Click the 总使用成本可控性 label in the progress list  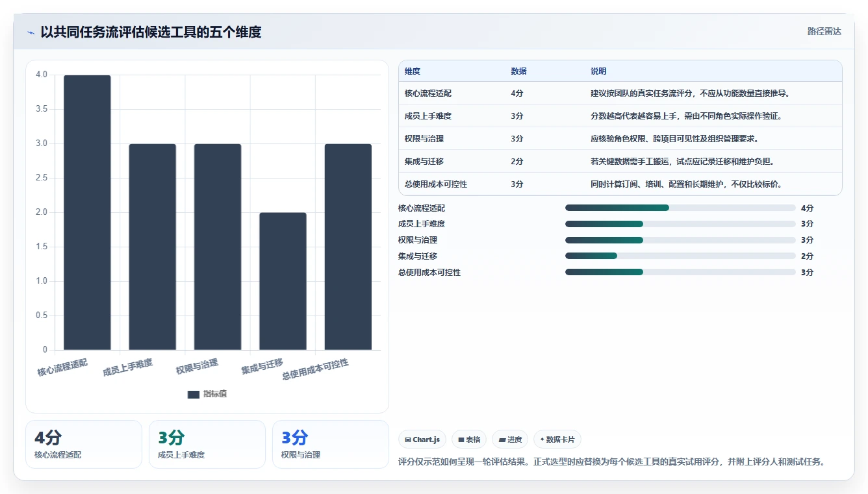point(429,273)
